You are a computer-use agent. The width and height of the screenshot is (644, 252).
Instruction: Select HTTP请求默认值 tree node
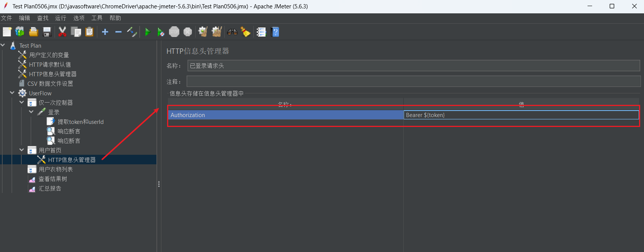[50, 65]
